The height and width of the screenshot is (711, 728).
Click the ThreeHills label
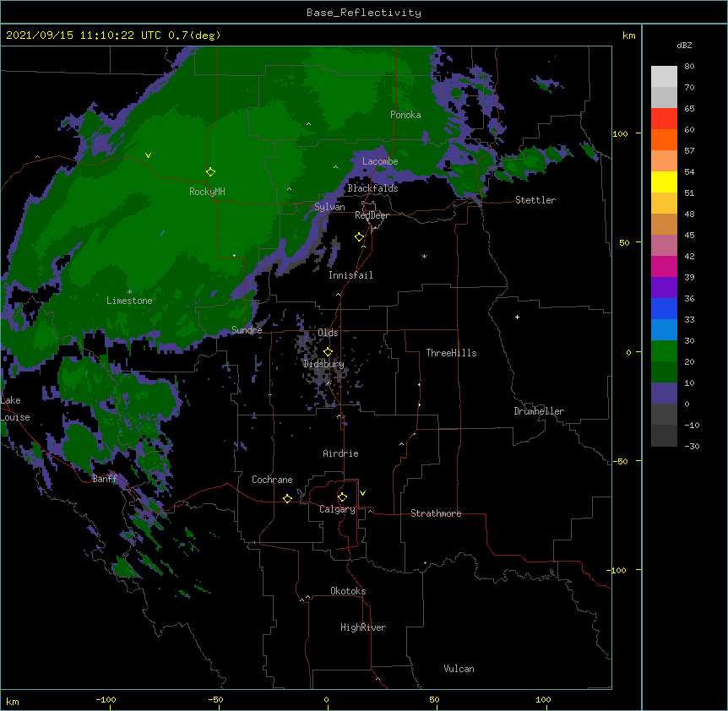451,353
